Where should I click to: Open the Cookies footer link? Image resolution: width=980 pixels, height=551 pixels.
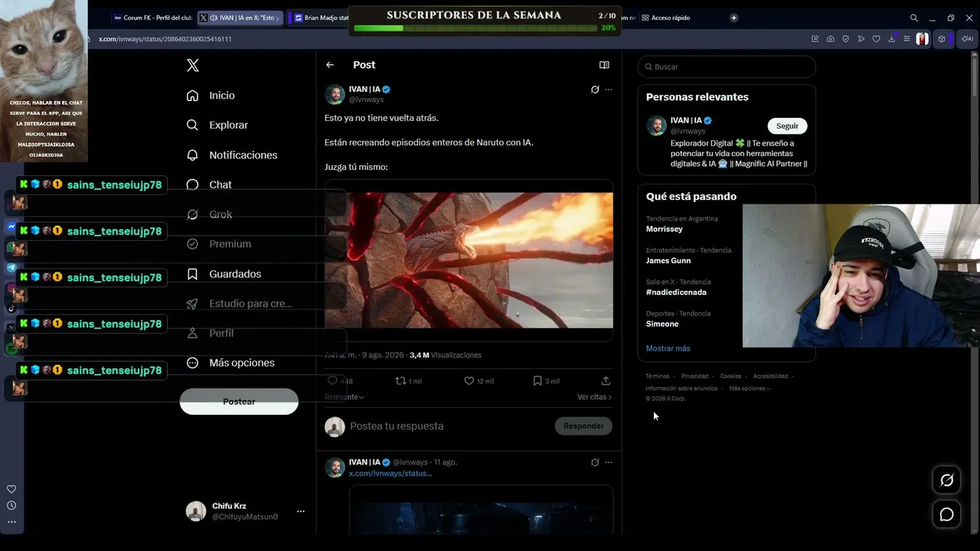pyautogui.click(x=731, y=377)
